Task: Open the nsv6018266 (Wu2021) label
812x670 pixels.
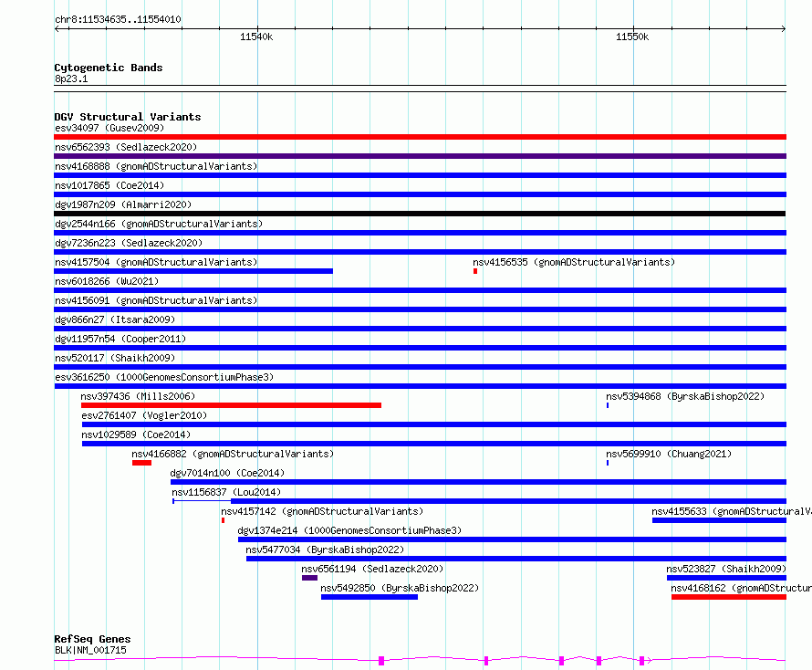Action: click(107, 281)
